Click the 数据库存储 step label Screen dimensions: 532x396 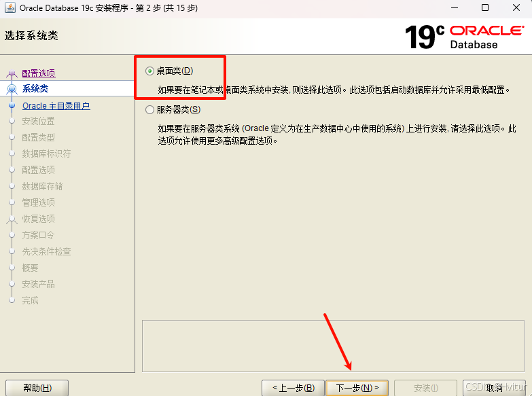click(x=42, y=186)
